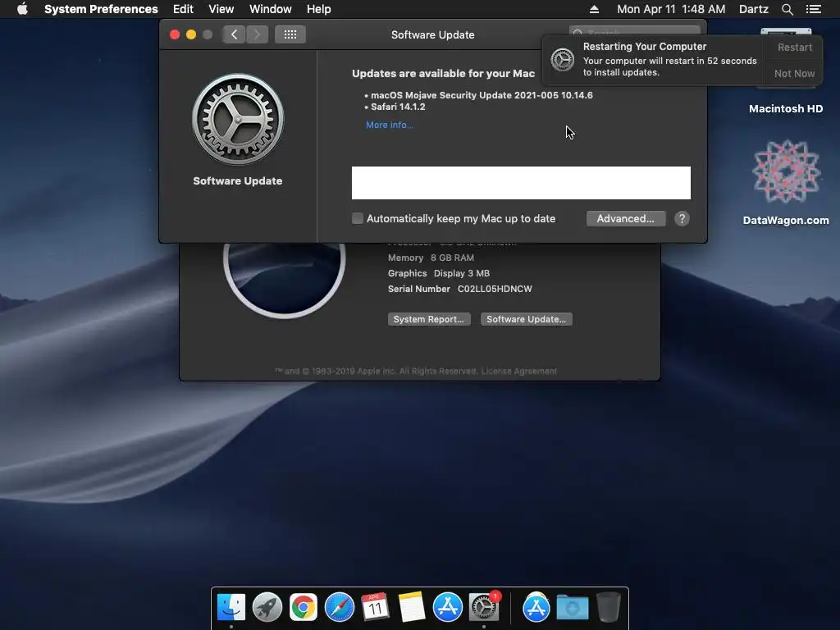Open the Downloads folder in Dock
The height and width of the screenshot is (630, 840).
572,608
